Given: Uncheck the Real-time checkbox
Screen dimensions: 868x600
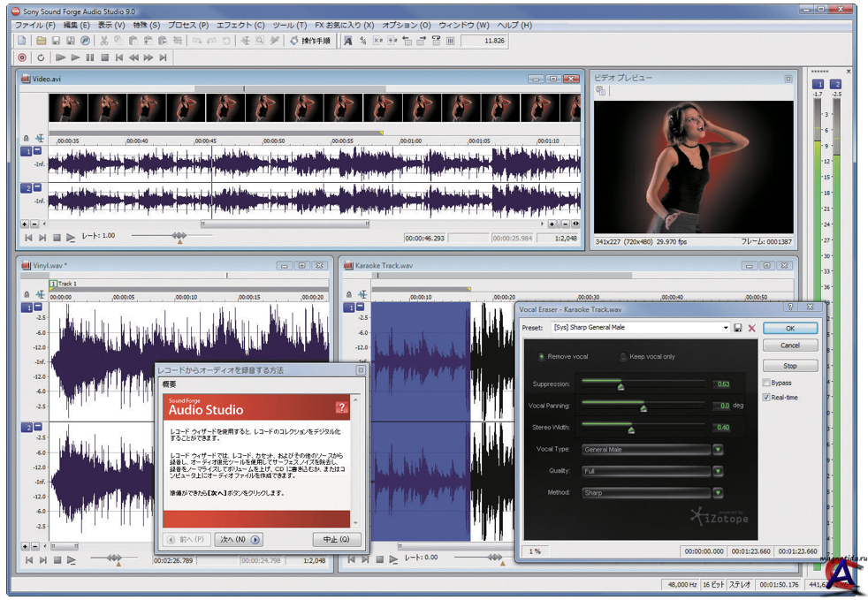Looking at the screenshot, I should [x=766, y=398].
